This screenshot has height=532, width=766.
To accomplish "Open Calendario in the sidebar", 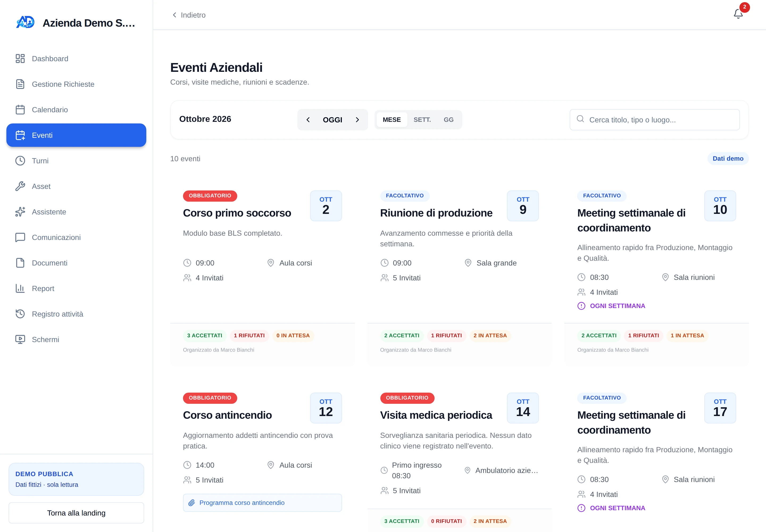I will pos(76,110).
